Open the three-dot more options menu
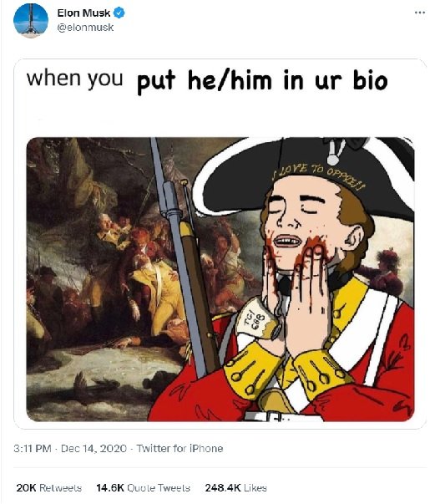Viewport: 445px width, 504px height. (x=420, y=13)
